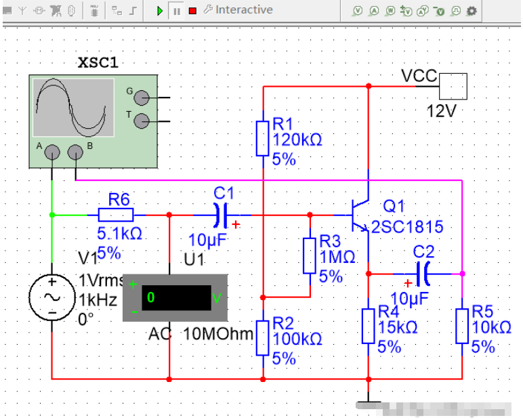The width and height of the screenshot is (523, 420).
Task: Place a voltage reference probe
Action: pos(439,11)
